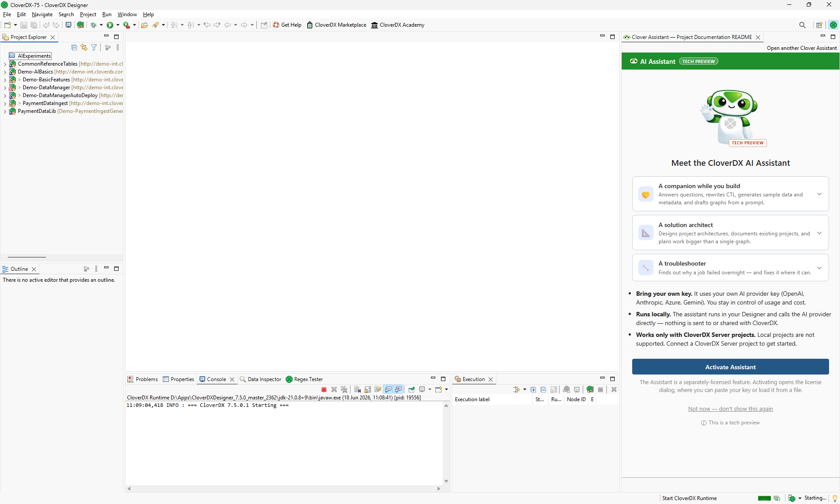This screenshot has width=840, height=504.
Task: Collapse all in Project Explorer
Action: pyautogui.click(x=74, y=47)
